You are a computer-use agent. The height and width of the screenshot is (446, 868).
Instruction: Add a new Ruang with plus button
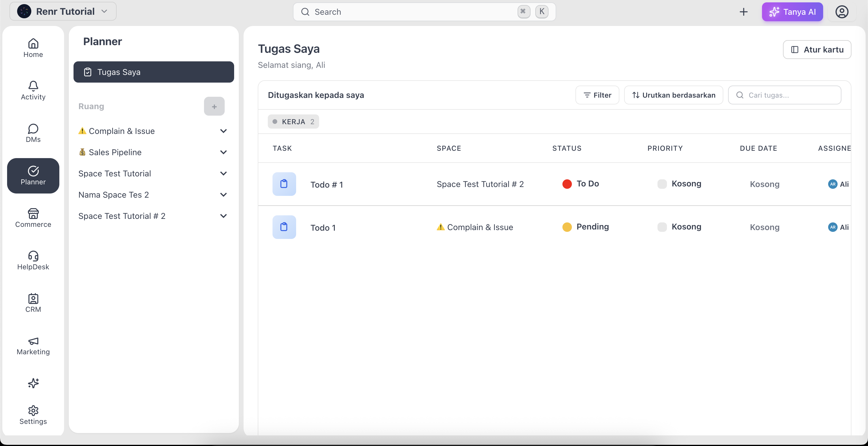(x=214, y=106)
